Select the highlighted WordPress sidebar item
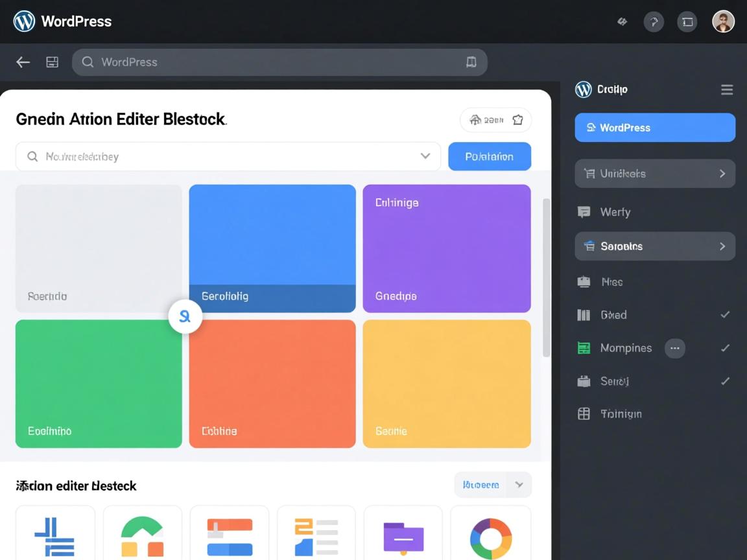 click(x=655, y=128)
